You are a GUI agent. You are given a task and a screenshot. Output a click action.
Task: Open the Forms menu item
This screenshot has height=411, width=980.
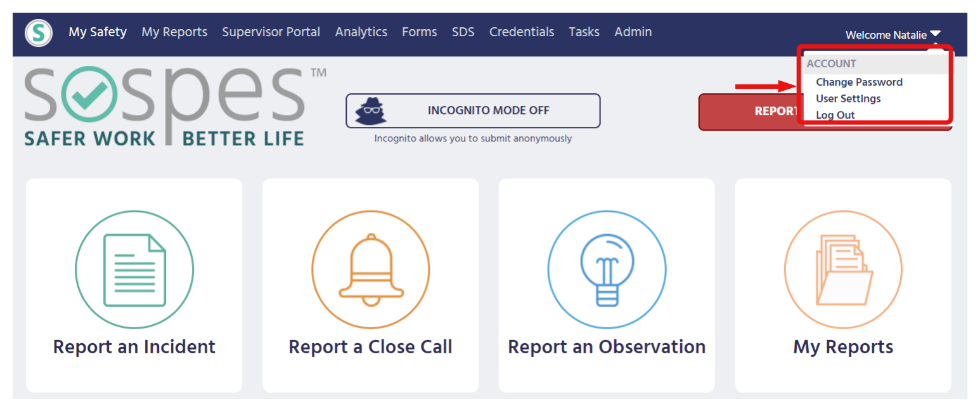420,32
